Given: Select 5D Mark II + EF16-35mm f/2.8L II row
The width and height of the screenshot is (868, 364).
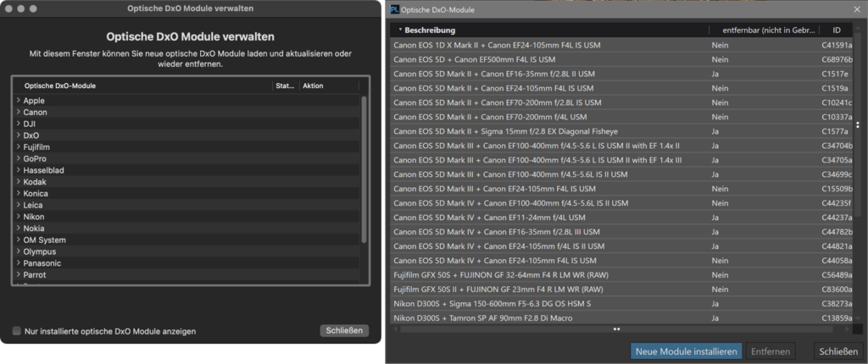Looking at the screenshot, I should pos(622,74).
